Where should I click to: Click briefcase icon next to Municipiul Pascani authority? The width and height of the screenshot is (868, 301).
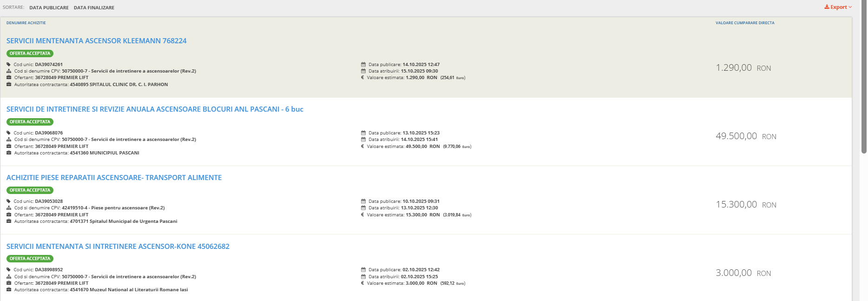pyautogui.click(x=9, y=153)
